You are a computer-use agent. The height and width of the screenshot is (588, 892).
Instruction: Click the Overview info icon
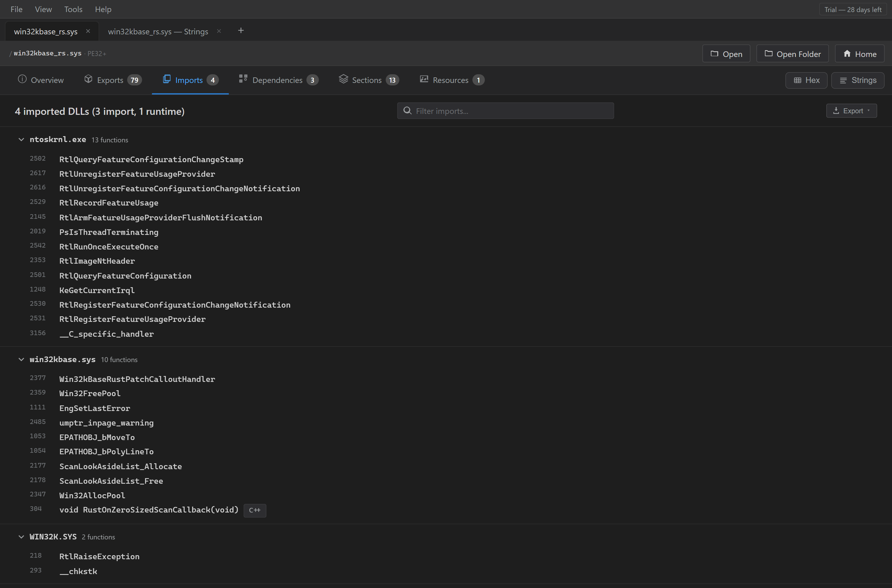point(22,79)
